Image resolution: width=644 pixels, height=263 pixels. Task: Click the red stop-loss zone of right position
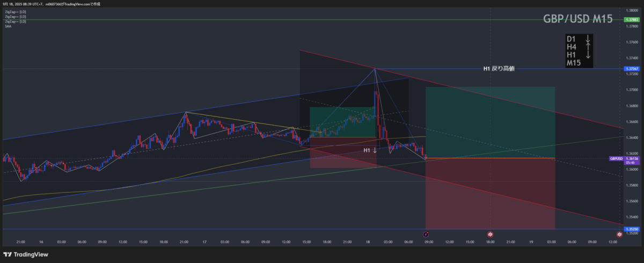pyautogui.click(x=489, y=193)
